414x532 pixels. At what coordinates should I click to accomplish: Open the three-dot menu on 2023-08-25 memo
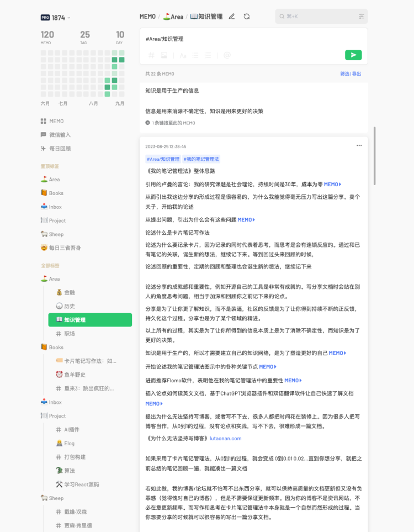[359, 145]
